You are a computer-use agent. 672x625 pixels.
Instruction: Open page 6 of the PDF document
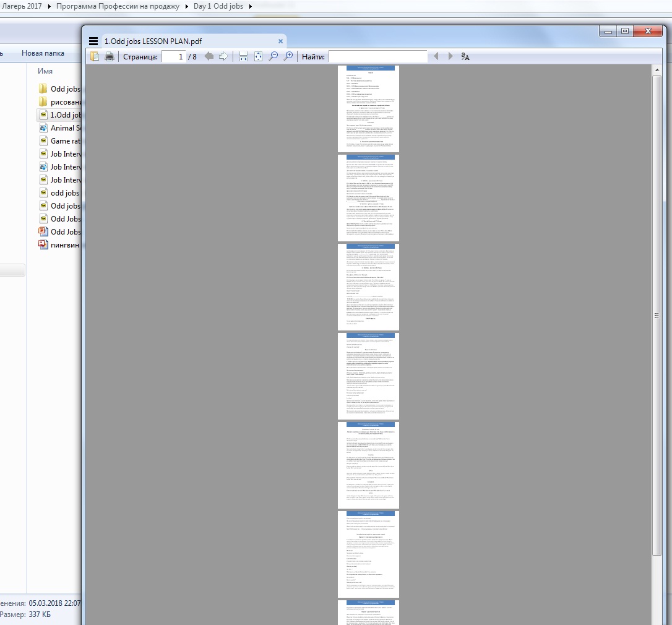[368, 554]
